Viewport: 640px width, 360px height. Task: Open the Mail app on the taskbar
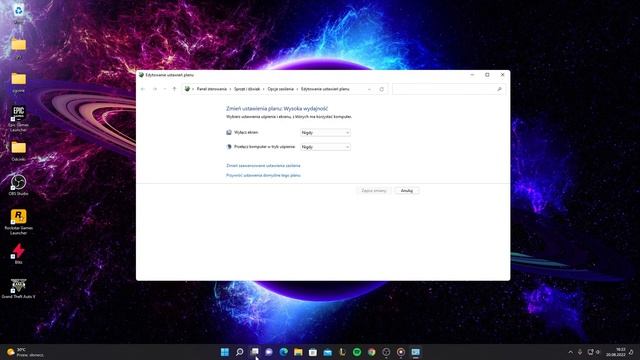pyautogui.click(x=328, y=352)
